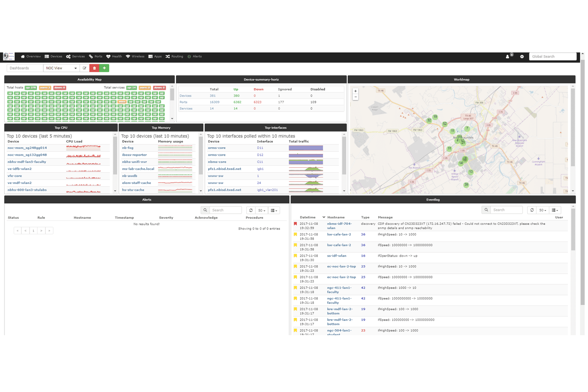Open Services via the gears icon

[x=68, y=56]
